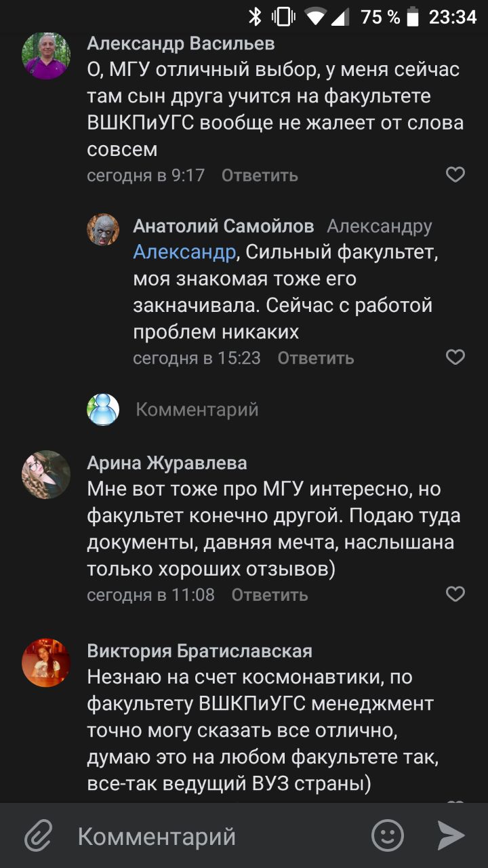The width and height of the screenshot is (488, 868).
Task: Tap the default user avatar near reply field
Action: click(x=103, y=410)
